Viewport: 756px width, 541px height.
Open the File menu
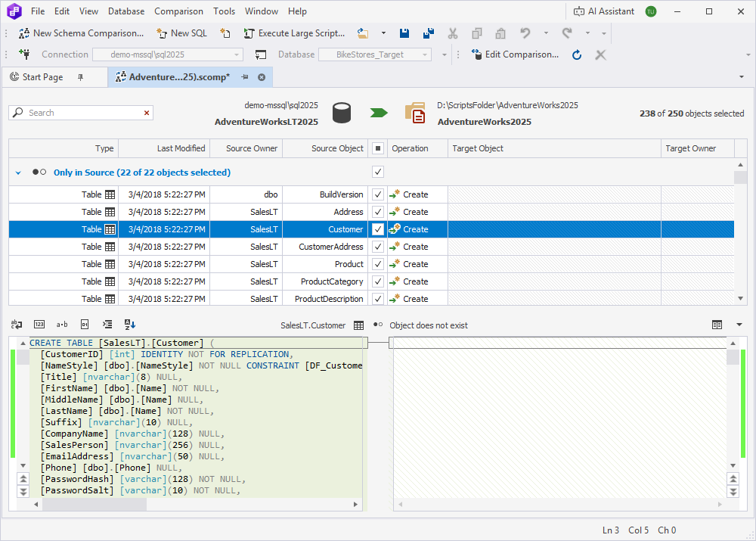pyautogui.click(x=38, y=11)
